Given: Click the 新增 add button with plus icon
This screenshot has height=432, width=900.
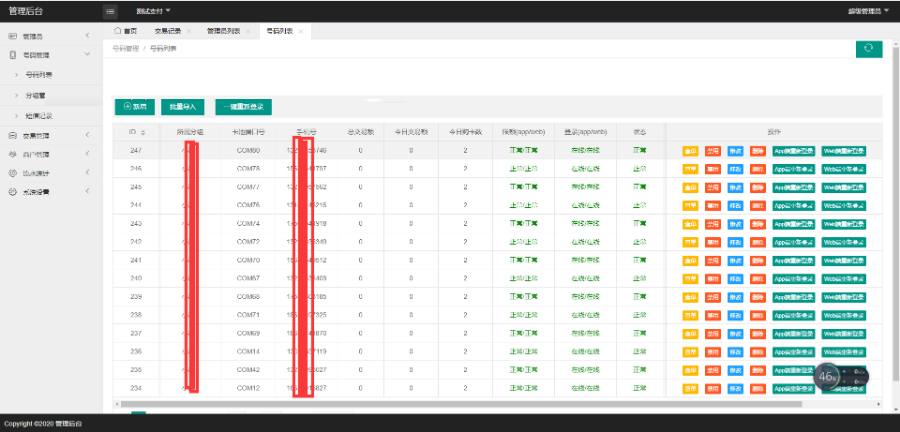Looking at the screenshot, I should [x=135, y=105].
